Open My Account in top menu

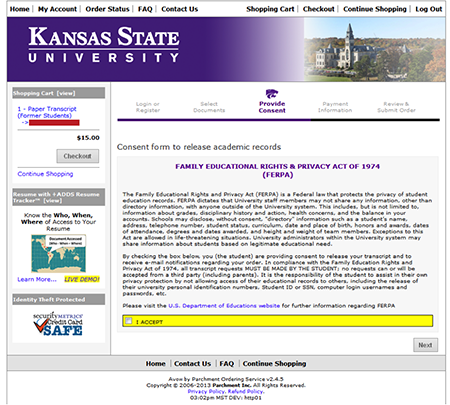(x=57, y=9)
